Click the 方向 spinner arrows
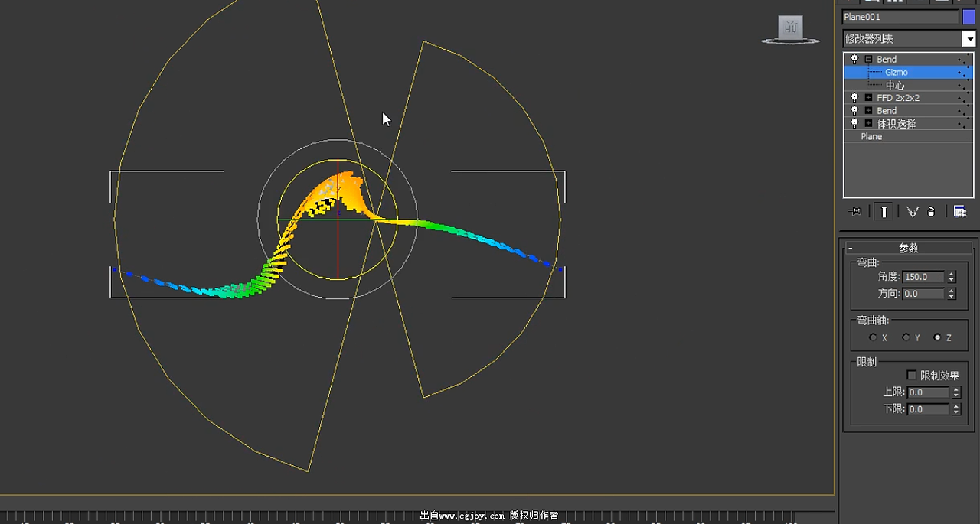Viewport: 980px width, 524px height. click(x=952, y=294)
